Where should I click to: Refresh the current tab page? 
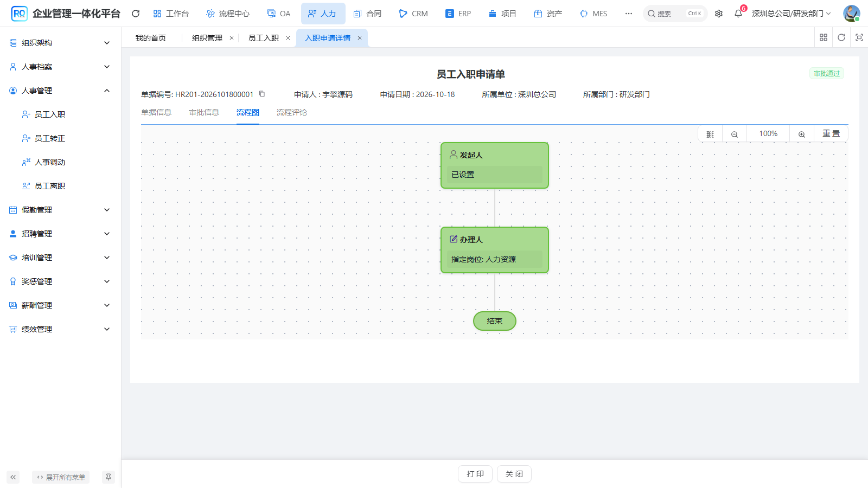(841, 37)
